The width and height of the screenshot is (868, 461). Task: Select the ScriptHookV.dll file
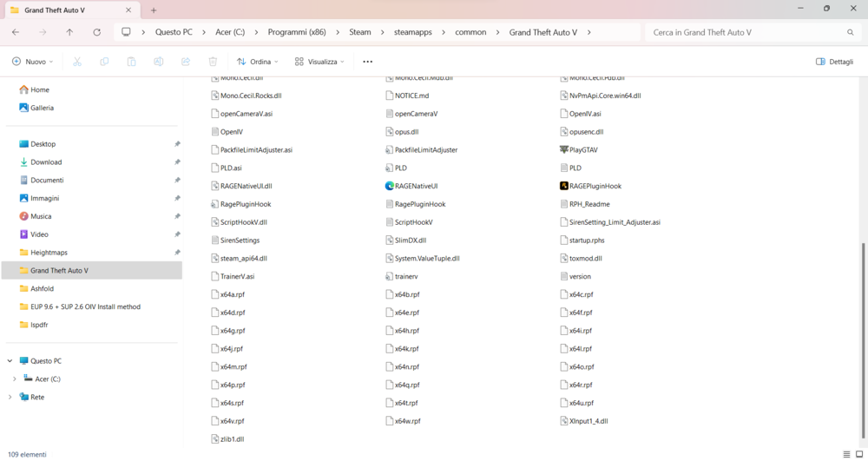pyautogui.click(x=240, y=222)
